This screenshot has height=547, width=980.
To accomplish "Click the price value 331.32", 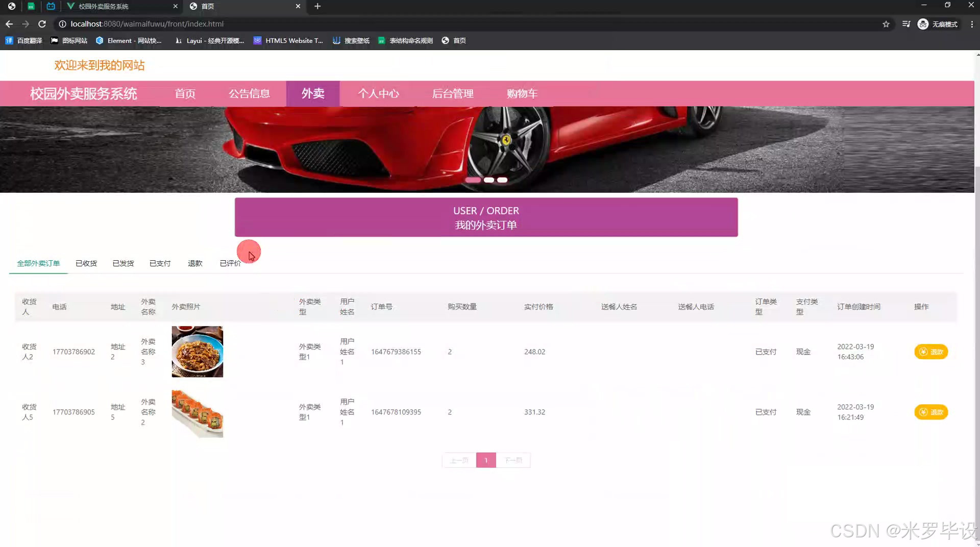I will 534,412.
